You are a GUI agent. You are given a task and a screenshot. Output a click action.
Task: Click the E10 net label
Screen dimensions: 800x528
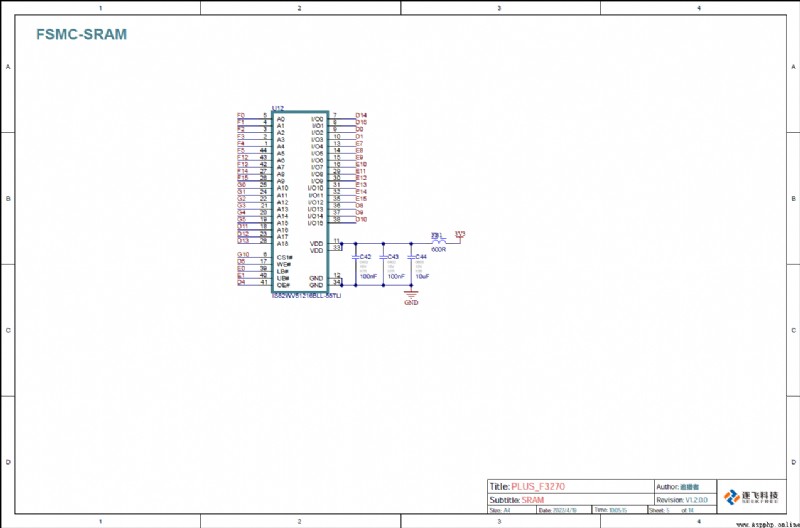coord(361,164)
